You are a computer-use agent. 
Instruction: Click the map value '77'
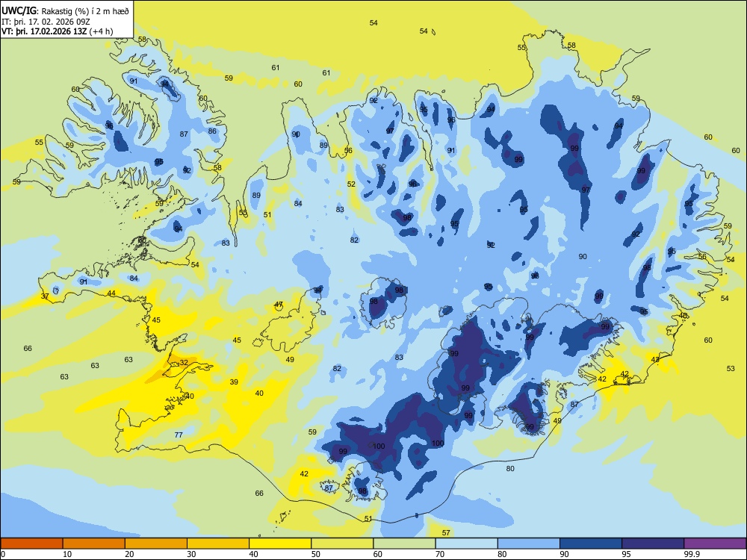click(179, 435)
